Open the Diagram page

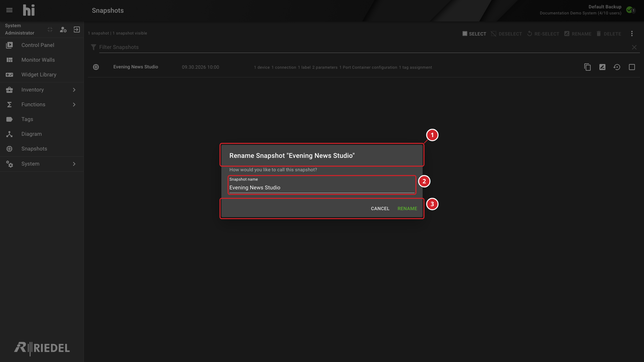(42, 134)
